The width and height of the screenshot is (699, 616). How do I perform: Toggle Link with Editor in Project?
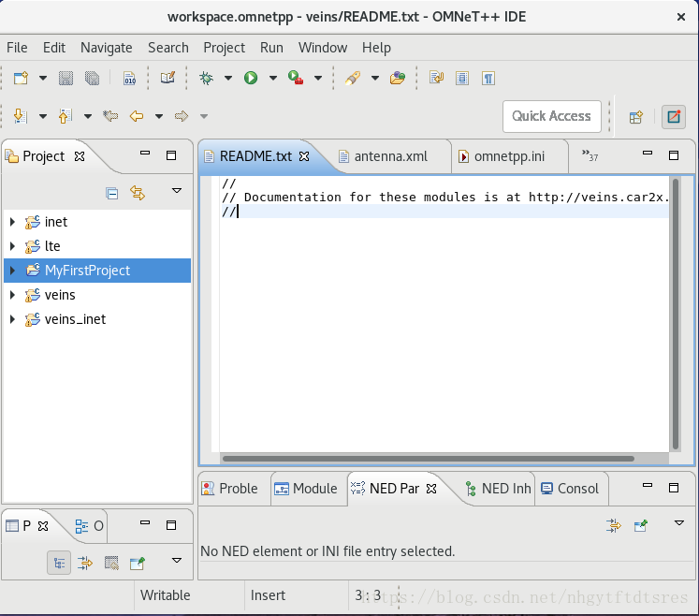tap(138, 193)
